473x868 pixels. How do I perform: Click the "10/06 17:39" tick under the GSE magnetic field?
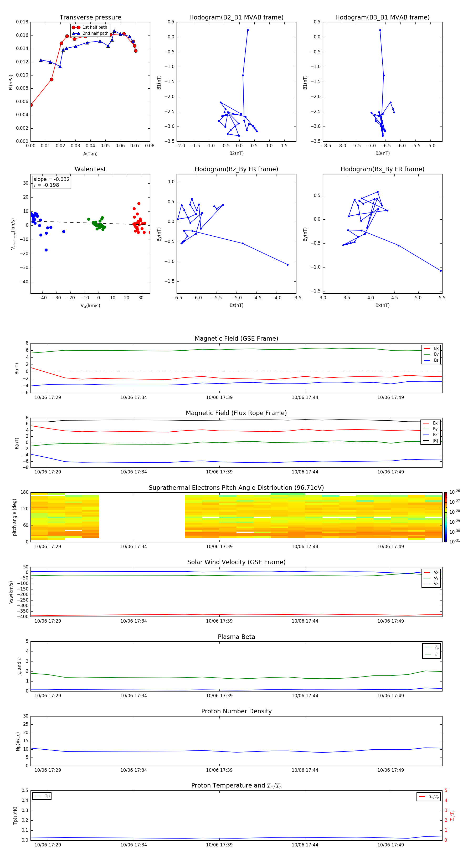(x=219, y=398)
